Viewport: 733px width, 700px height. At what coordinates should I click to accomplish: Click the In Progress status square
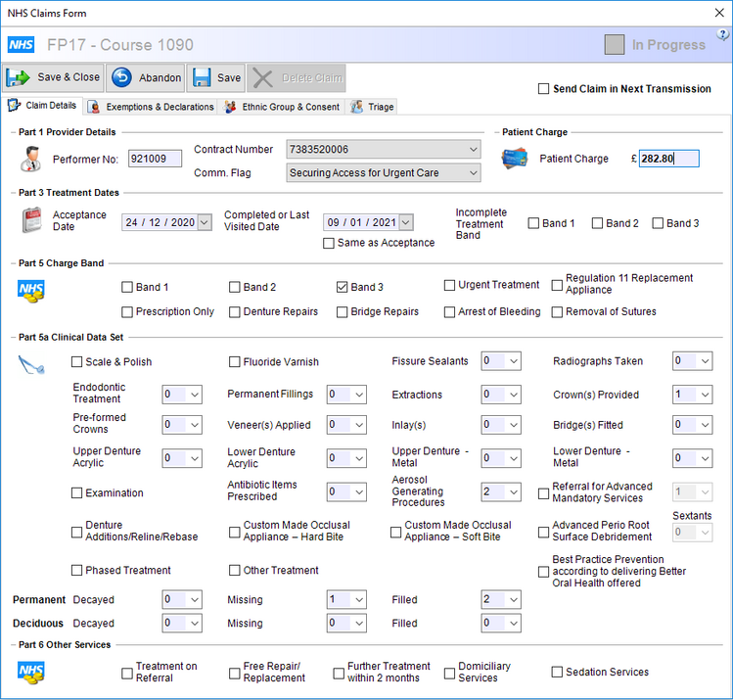pos(615,45)
